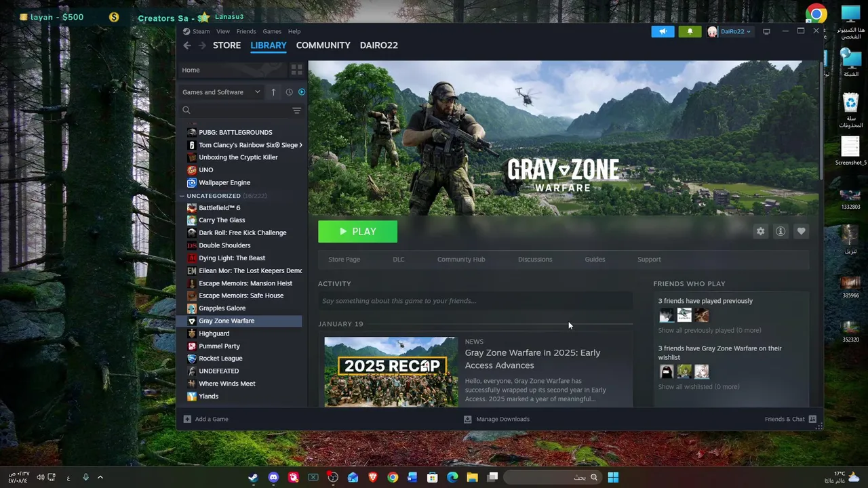Open the Recycle Bin desktop icon
Image resolution: width=868 pixels, height=488 pixels.
pos(851,111)
